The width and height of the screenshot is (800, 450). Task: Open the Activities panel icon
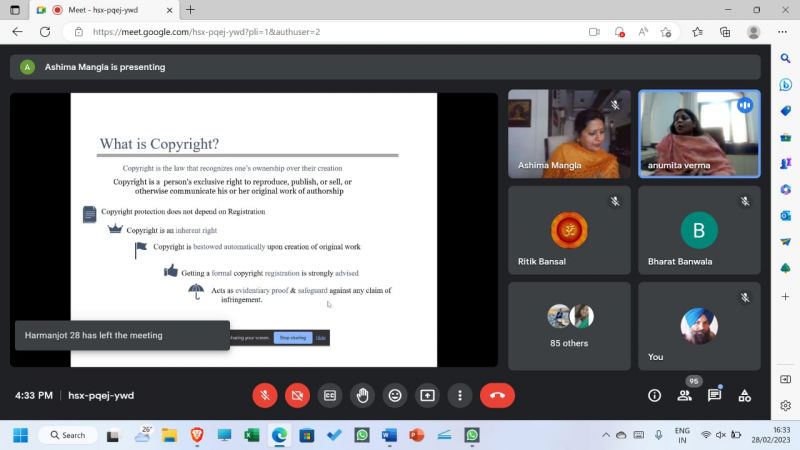(744, 395)
